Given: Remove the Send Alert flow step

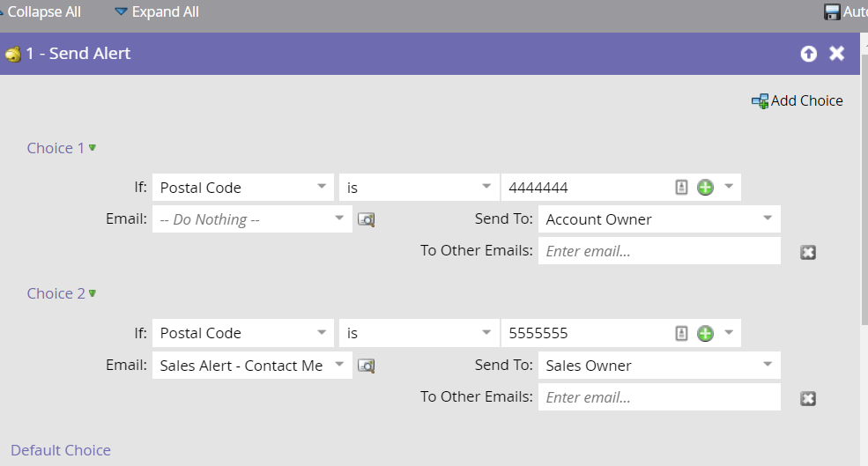Looking at the screenshot, I should 837,53.
